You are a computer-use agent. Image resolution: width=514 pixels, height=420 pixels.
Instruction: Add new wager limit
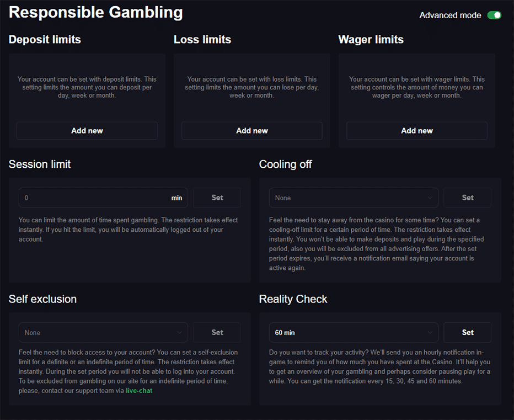416,130
